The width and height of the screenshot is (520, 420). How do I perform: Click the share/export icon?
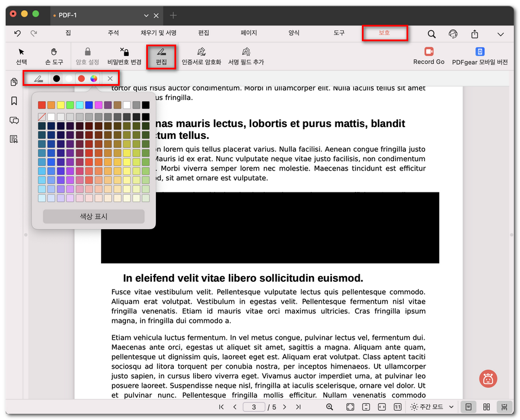pyautogui.click(x=475, y=34)
